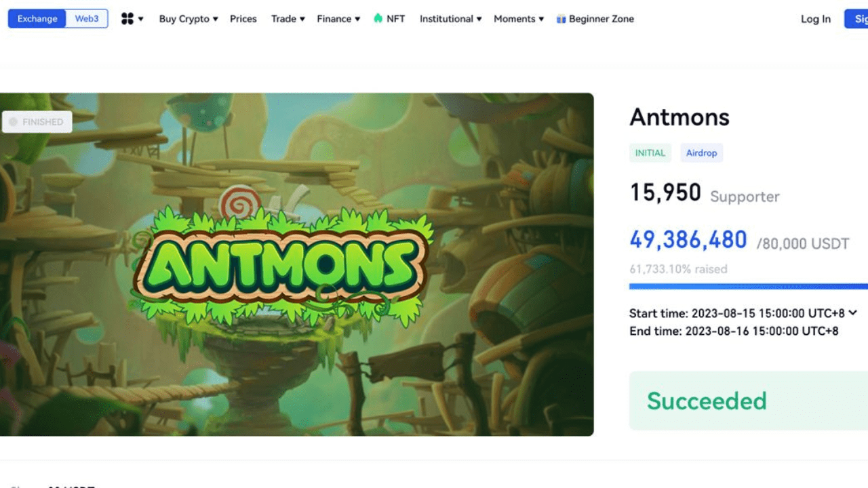This screenshot has height=488, width=868.
Task: Click the blue Sign Up button
Action: point(857,19)
